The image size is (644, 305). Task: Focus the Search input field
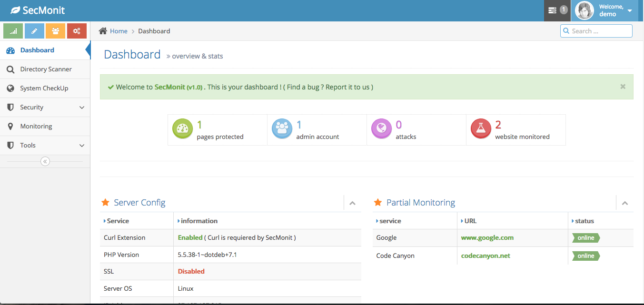[596, 31]
